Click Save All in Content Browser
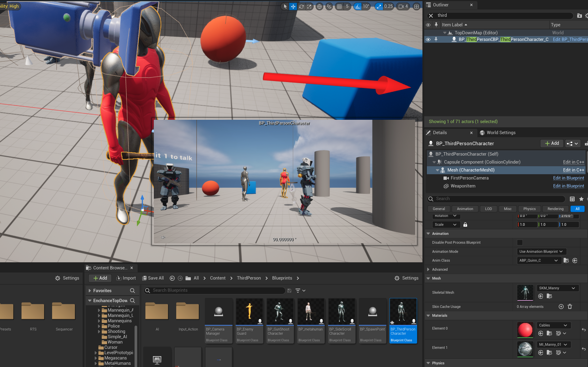This screenshot has height=367, width=588. click(x=153, y=278)
